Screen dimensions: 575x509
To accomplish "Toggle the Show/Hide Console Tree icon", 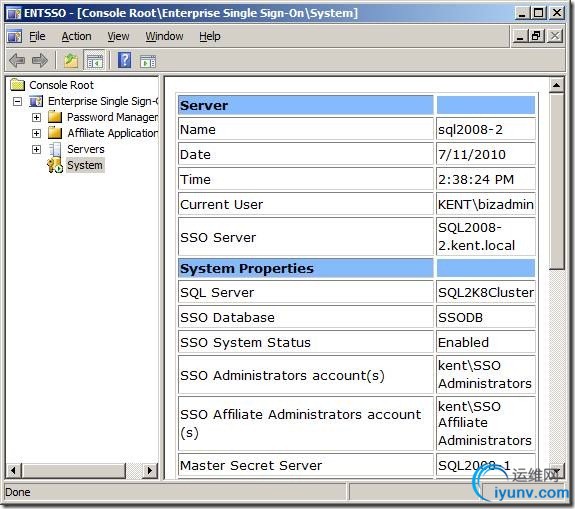I will (94, 61).
